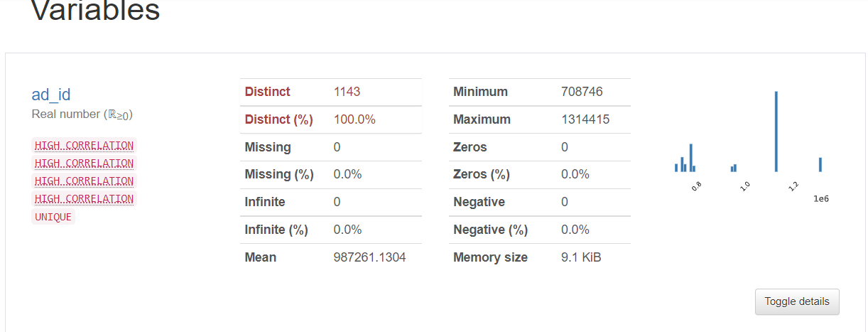Click the Zeros row label
Image resolution: width=868 pixels, height=332 pixels.
(x=470, y=147)
